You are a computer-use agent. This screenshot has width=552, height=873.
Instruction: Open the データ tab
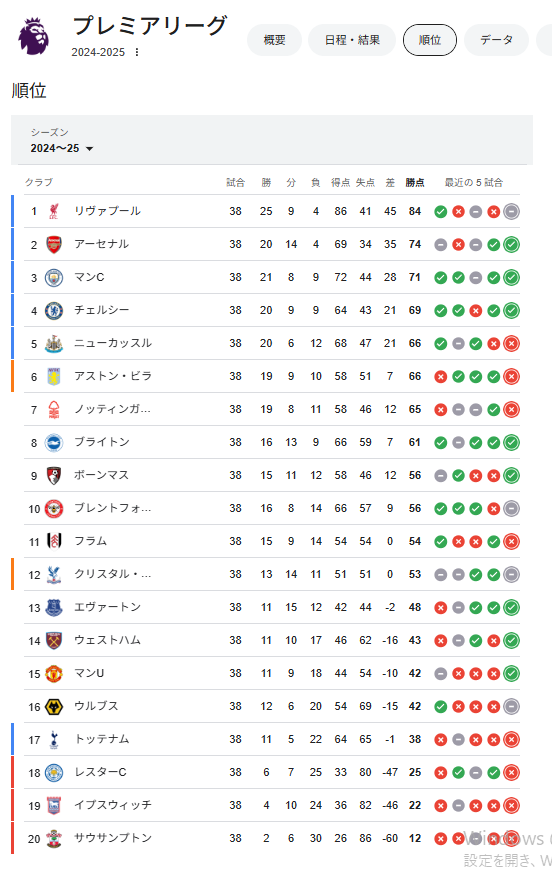pos(496,40)
